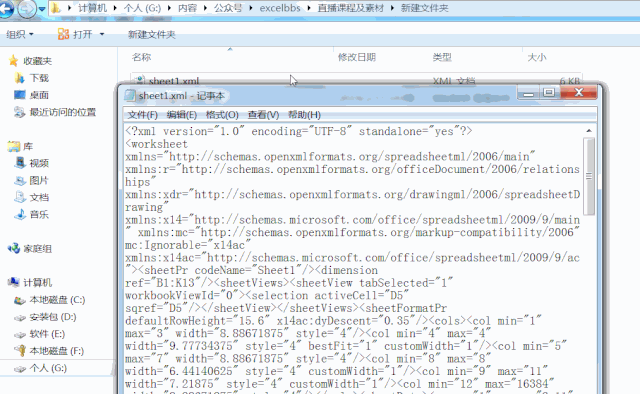Image resolution: width=640 pixels, height=394 pixels.
Task: Click the Notepad vertical scrollbar thumb
Action: pos(589,176)
